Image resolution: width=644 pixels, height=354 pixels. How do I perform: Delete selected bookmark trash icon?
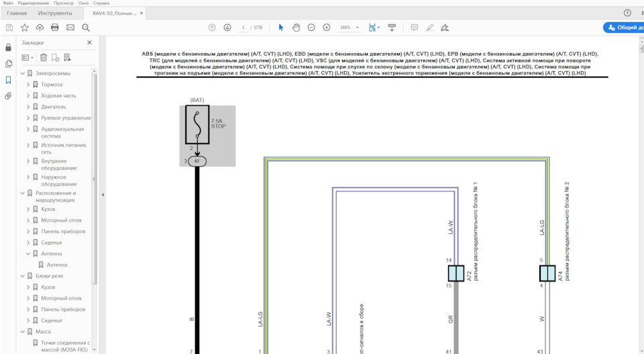[44, 58]
